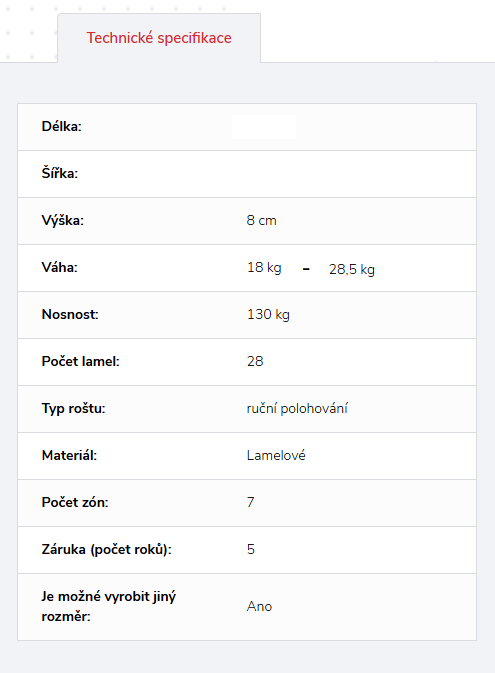Click the Lamelové material value
Image resolution: width=495 pixels, height=673 pixels.
[276, 455]
